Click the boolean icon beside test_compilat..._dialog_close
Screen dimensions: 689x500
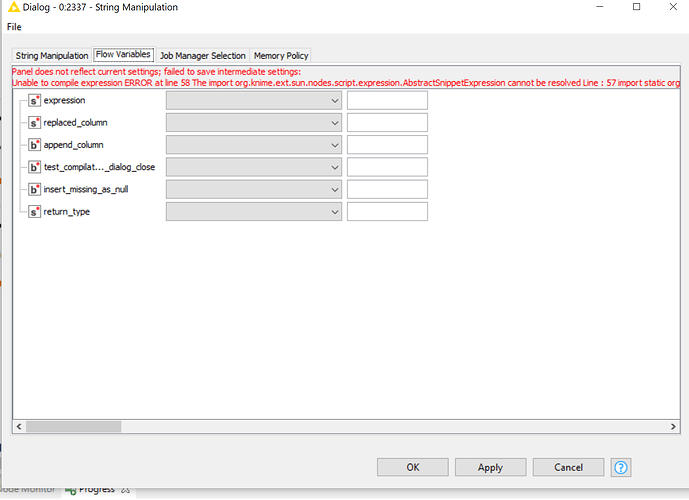[x=34, y=167]
